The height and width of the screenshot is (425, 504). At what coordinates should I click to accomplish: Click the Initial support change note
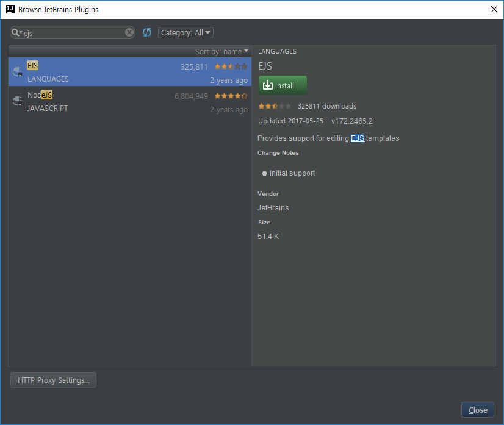292,173
